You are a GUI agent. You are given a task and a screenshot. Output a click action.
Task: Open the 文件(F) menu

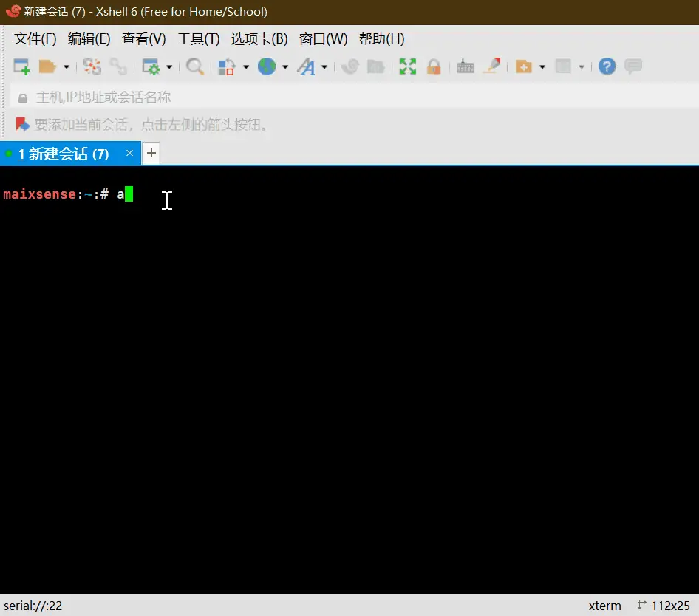[x=35, y=39]
